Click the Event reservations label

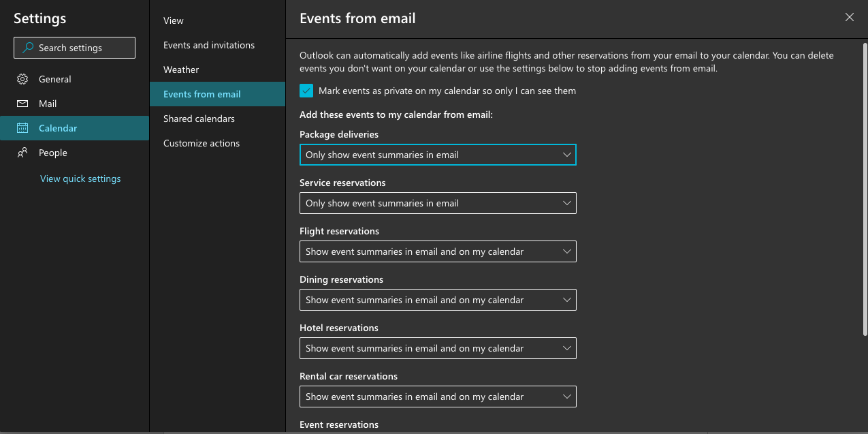point(339,424)
